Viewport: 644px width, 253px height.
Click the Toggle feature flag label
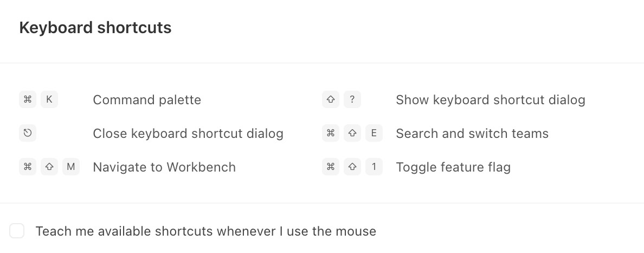(453, 167)
